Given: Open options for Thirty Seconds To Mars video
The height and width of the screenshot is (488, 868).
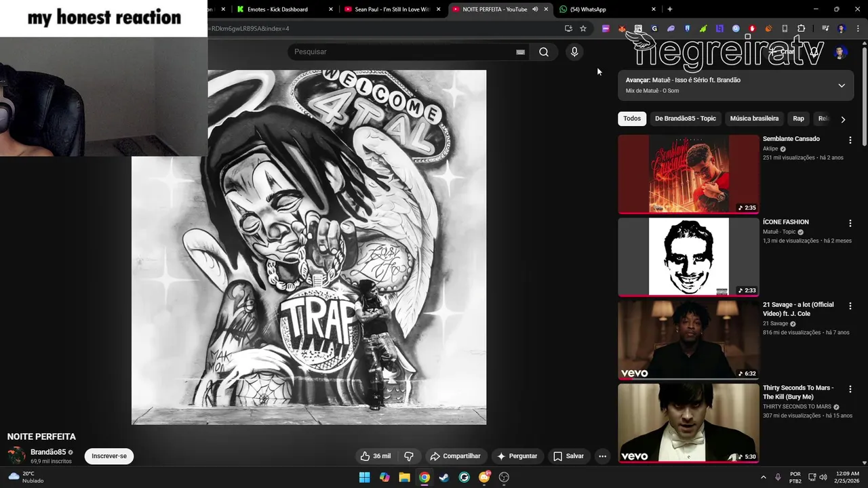Looking at the screenshot, I should click(850, 389).
